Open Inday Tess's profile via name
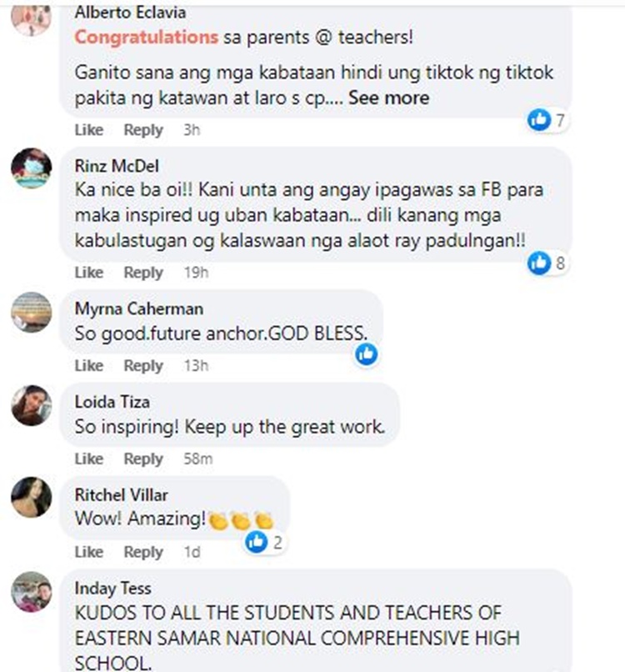The height and width of the screenshot is (672, 625). point(113,589)
